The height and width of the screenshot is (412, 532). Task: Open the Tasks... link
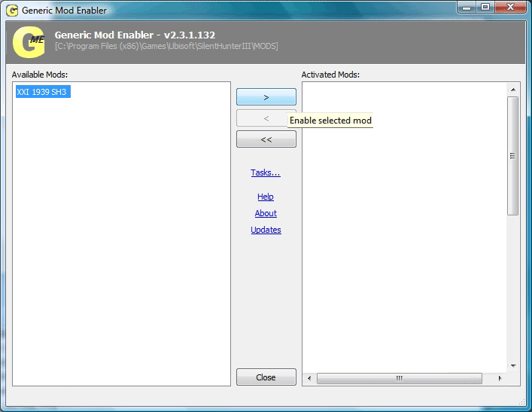pos(266,172)
